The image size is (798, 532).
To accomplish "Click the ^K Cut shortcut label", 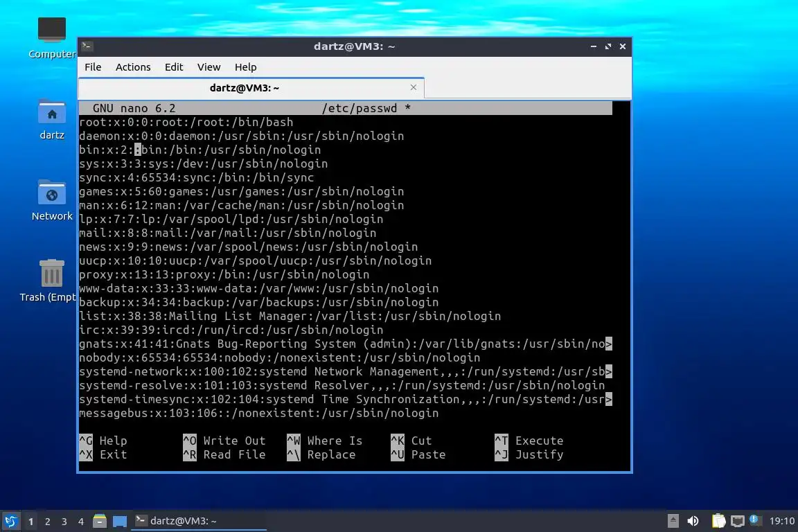I will (x=411, y=441).
